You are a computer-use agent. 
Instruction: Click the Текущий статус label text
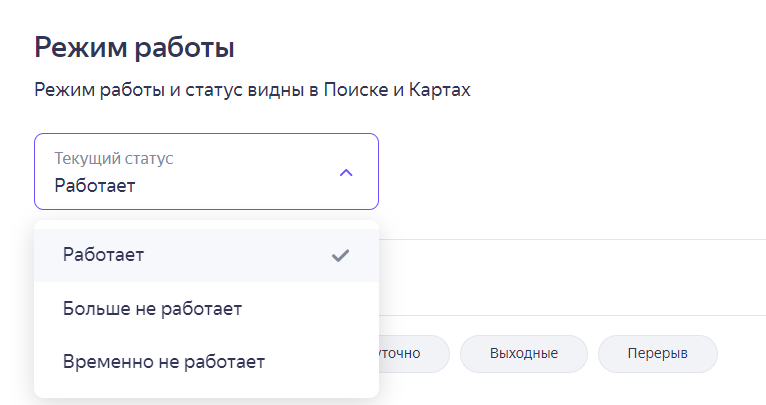(114, 159)
